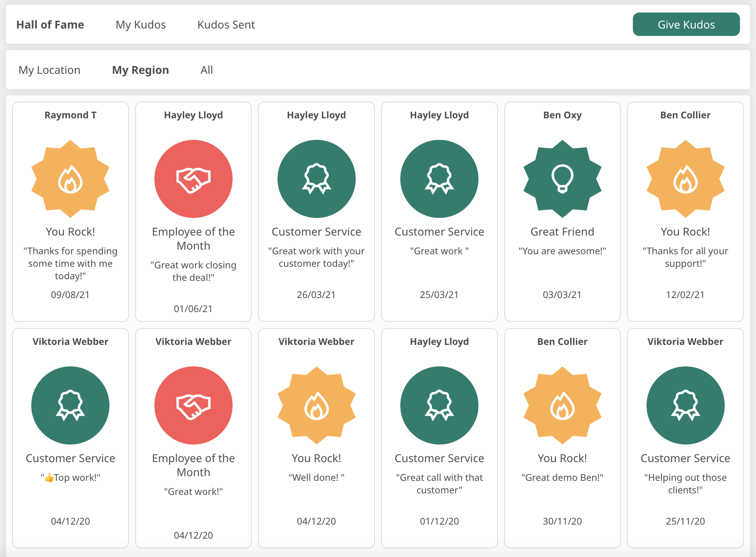Image resolution: width=756 pixels, height=557 pixels.
Task: Click Raymond T's You Rock flame badge
Action: coord(70,179)
